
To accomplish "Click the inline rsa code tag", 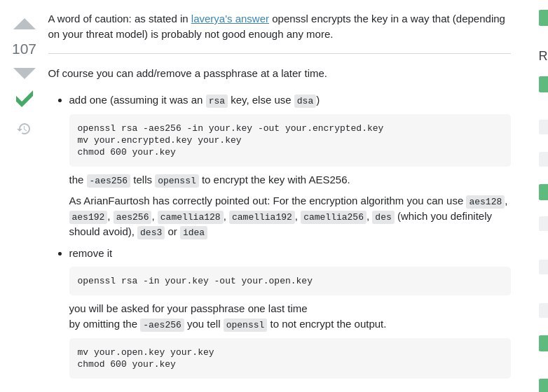I will pyautogui.click(x=217, y=101).
